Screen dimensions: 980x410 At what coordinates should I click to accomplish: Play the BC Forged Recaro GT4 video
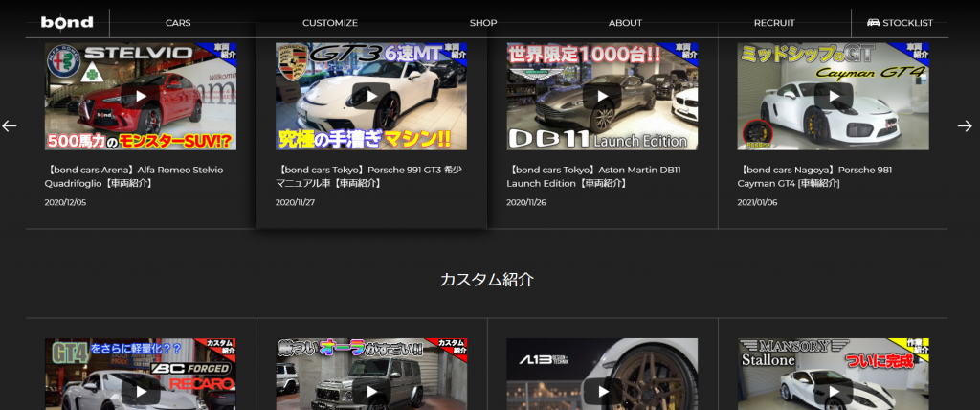pyautogui.click(x=141, y=389)
